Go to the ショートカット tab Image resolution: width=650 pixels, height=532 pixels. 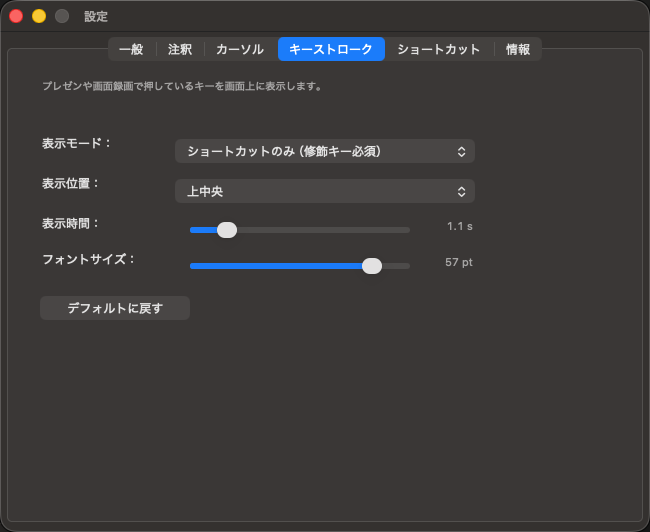[439, 49]
